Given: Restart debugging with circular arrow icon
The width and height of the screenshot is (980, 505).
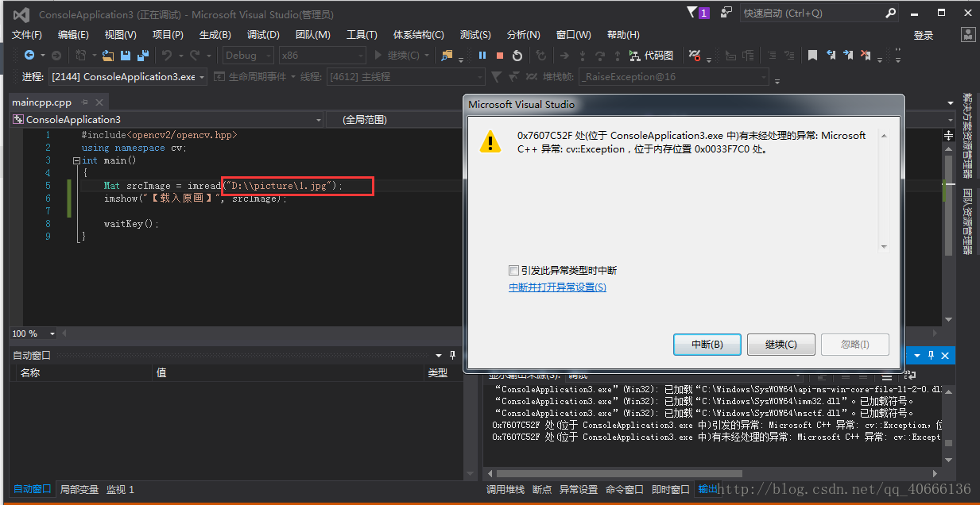Looking at the screenshot, I should 517,56.
